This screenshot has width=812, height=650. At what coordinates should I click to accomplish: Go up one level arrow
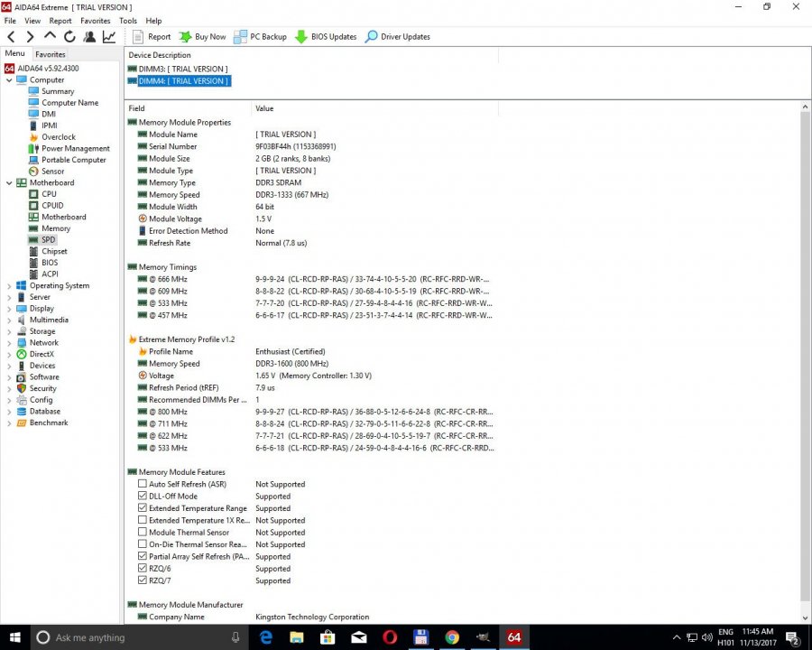[x=50, y=36]
